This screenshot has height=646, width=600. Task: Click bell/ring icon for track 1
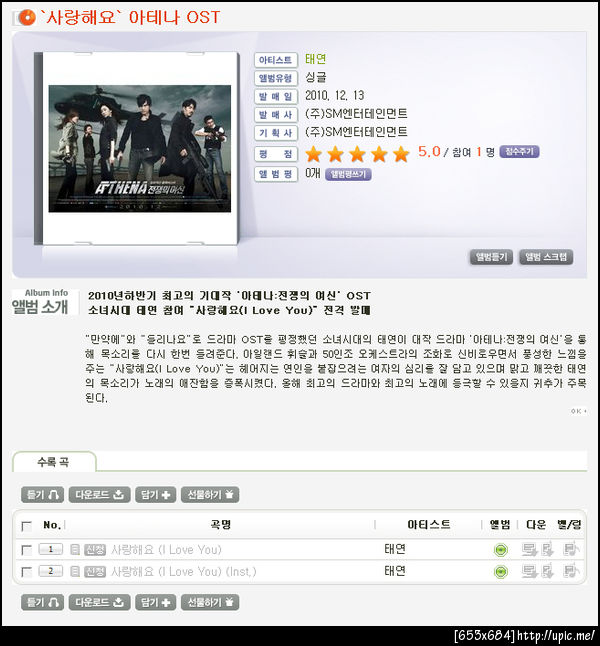click(x=571, y=550)
